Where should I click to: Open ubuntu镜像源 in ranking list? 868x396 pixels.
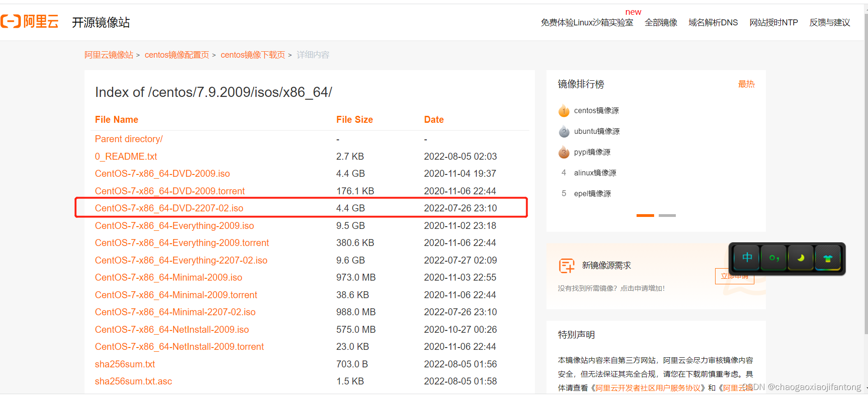[x=597, y=132]
